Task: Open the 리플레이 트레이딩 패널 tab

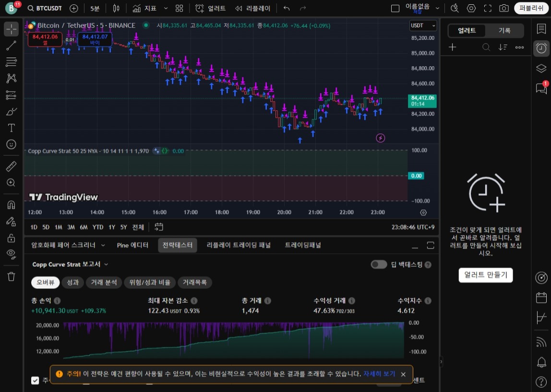Action: pyautogui.click(x=239, y=245)
